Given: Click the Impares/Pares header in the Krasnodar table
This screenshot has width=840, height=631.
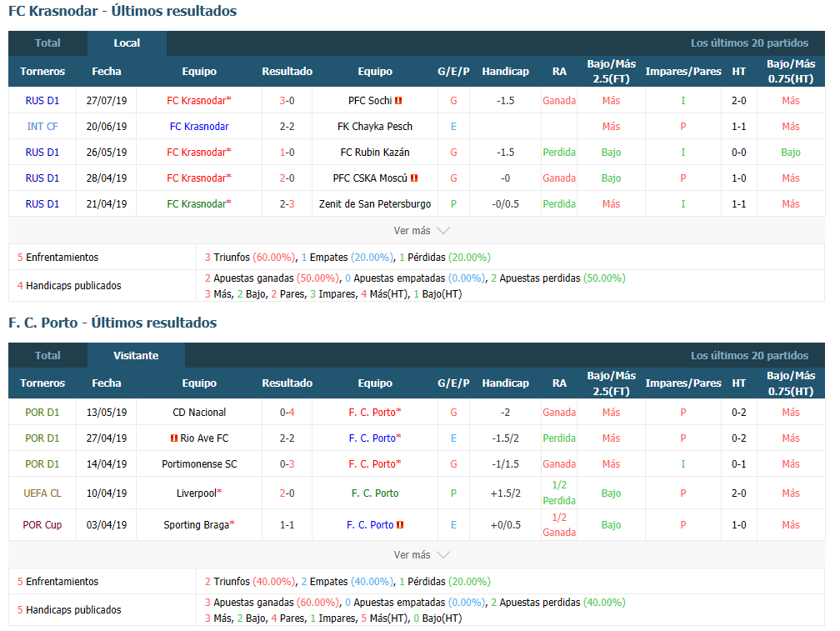Looking at the screenshot, I should click(x=683, y=71).
